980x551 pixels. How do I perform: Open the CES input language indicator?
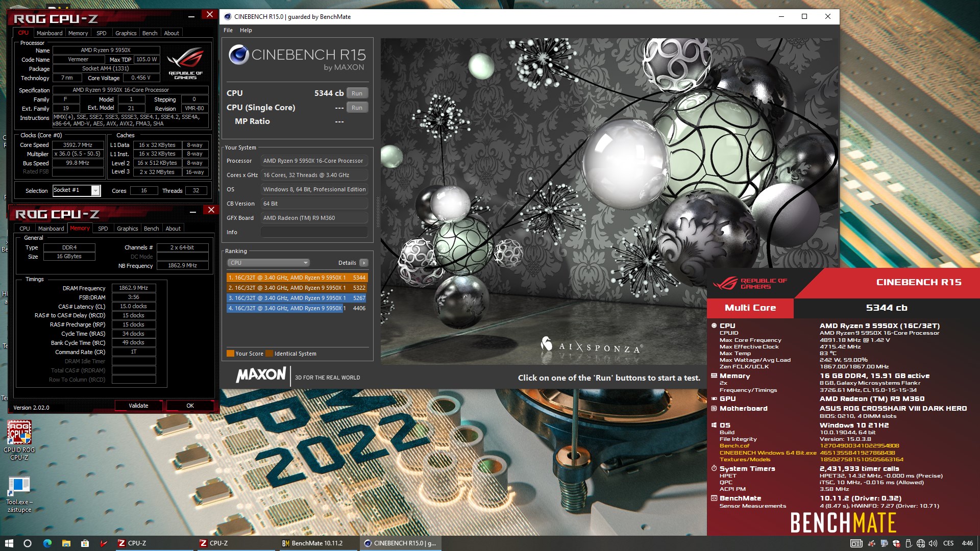click(948, 543)
